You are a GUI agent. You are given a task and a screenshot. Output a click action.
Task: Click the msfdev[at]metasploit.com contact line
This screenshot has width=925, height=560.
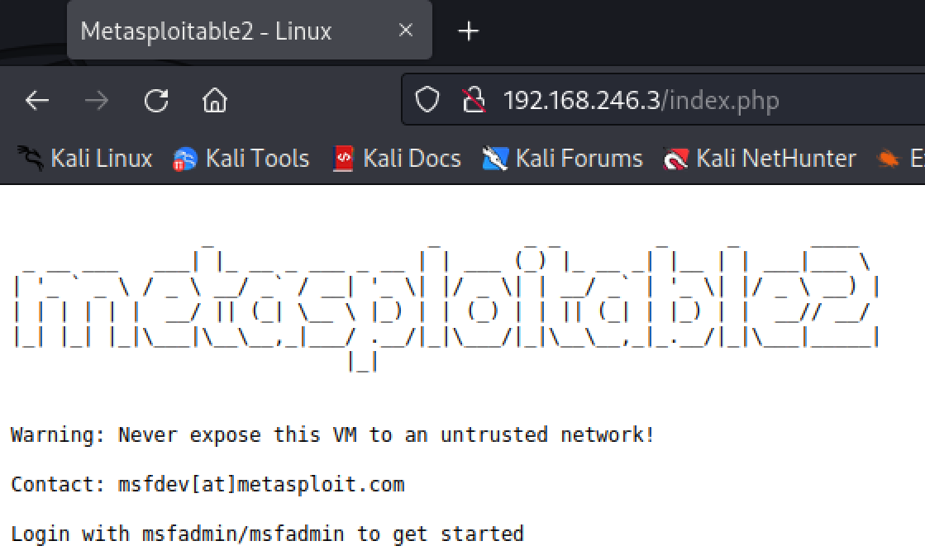(207, 484)
